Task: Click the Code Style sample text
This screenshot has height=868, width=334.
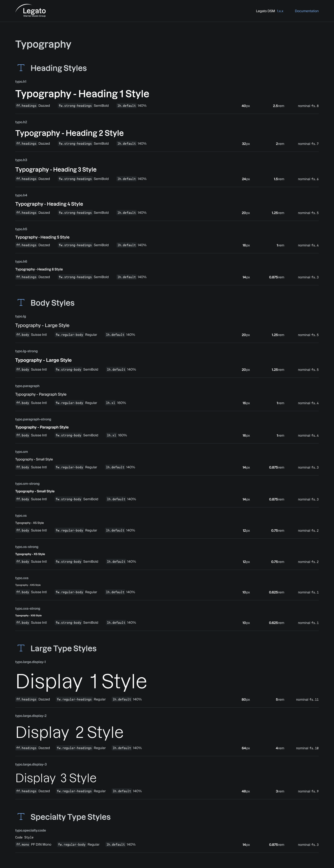Action: 24,837
